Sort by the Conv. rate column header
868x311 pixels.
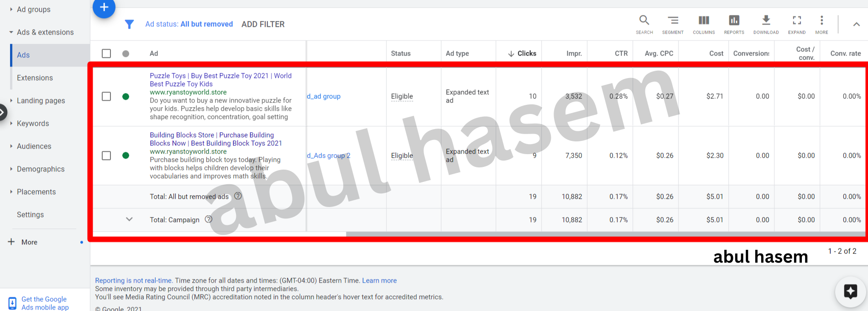846,53
